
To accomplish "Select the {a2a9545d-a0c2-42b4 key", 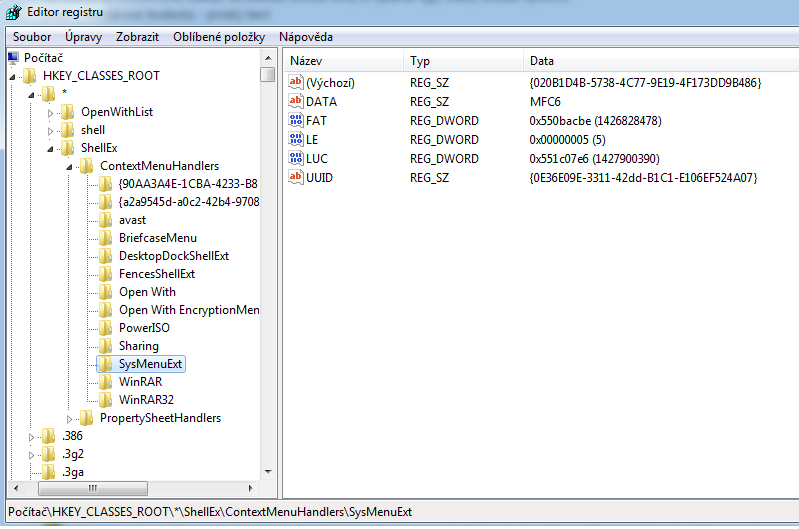I will (x=189, y=202).
